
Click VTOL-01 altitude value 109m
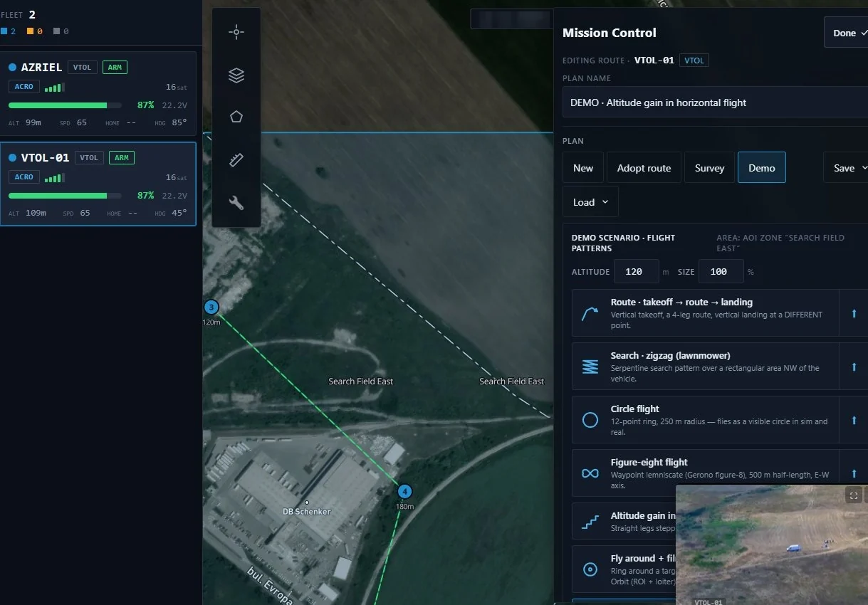point(36,213)
